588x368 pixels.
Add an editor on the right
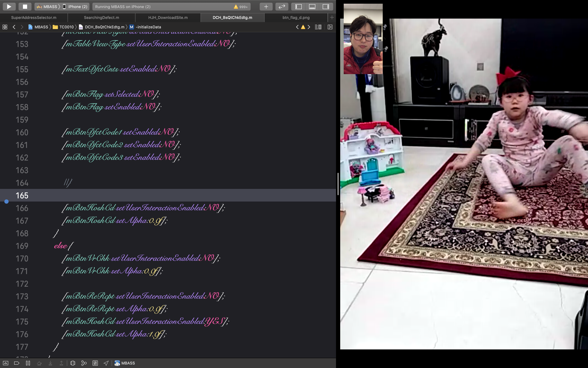330,27
